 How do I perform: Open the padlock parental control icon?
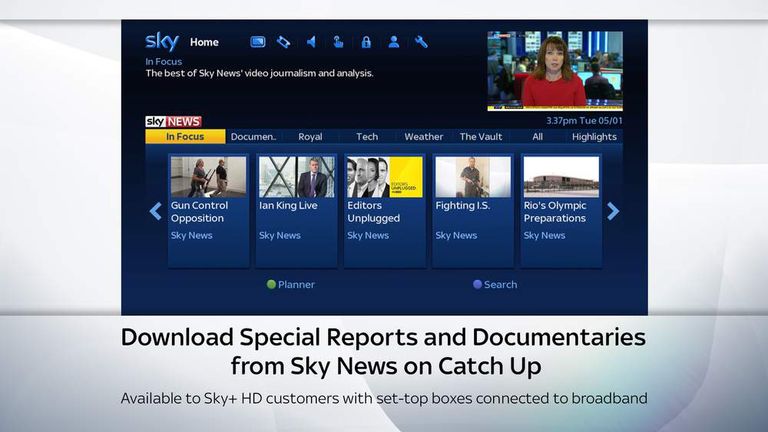pyautogui.click(x=366, y=42)
